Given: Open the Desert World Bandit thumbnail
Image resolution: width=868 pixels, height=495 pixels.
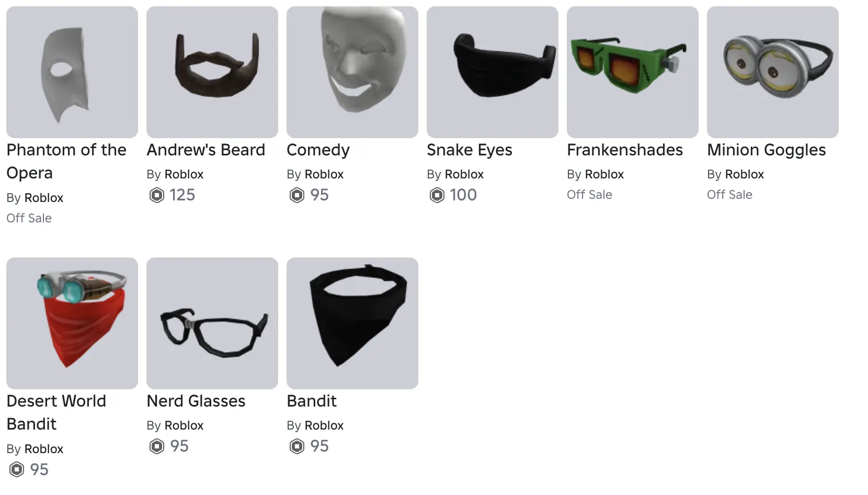Looking at the screenshot, I should (x=72, y=323).
